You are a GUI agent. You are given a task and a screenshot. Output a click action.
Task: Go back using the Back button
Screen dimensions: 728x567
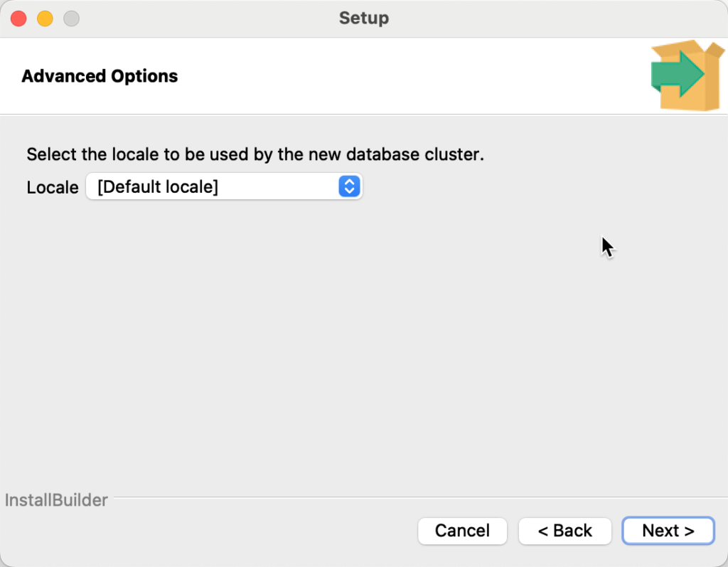pos(564,531)
